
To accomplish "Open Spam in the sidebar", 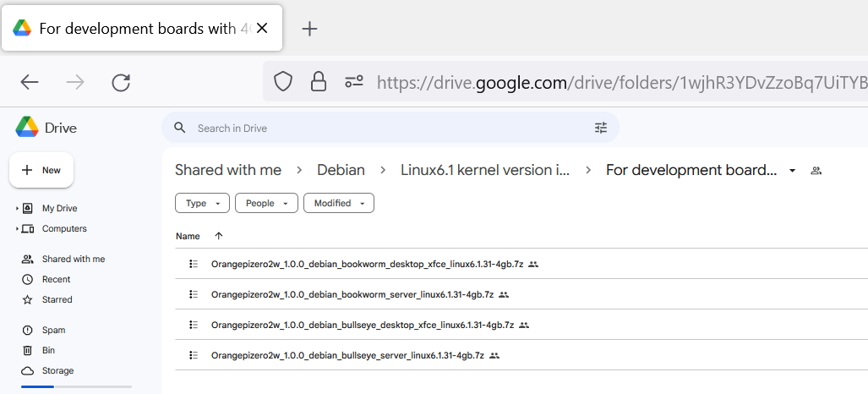I will tap(53, 331).
